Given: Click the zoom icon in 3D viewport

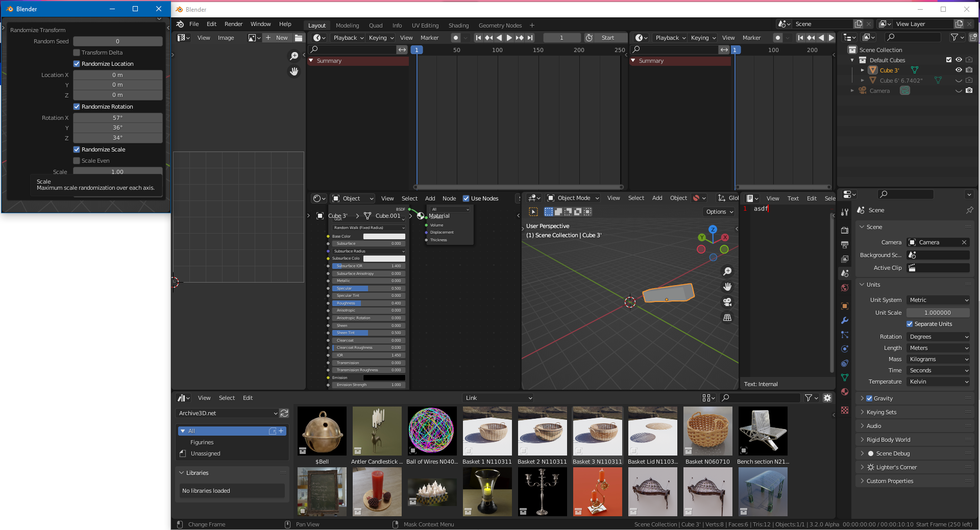Looking at the screenshot, I should click(727, 271).
